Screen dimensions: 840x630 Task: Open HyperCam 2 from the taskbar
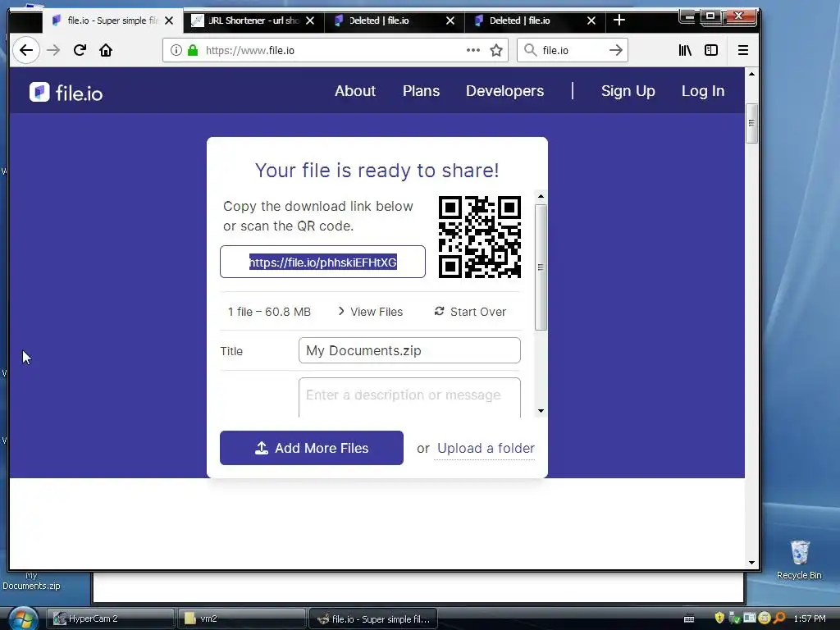coord(111,619)
